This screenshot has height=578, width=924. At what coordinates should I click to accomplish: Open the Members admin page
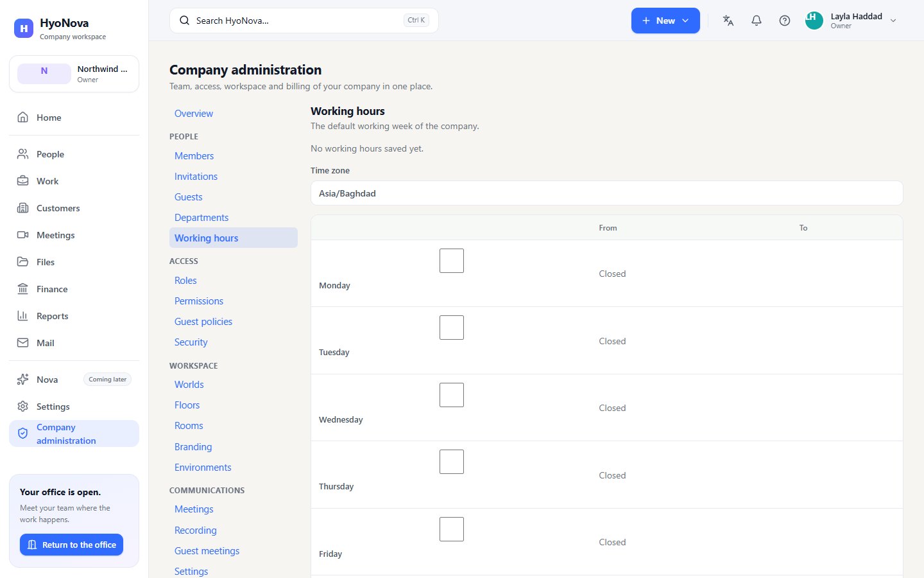tap(194, 156)
